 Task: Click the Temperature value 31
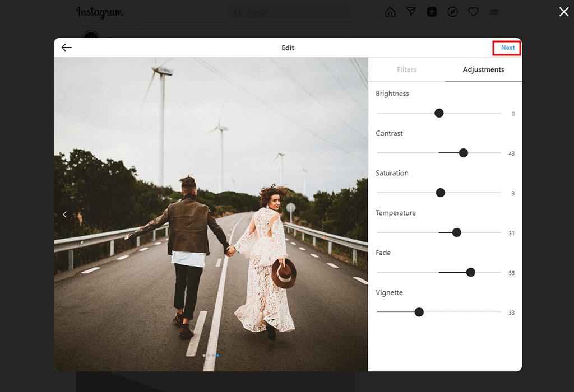coord(511,234)
